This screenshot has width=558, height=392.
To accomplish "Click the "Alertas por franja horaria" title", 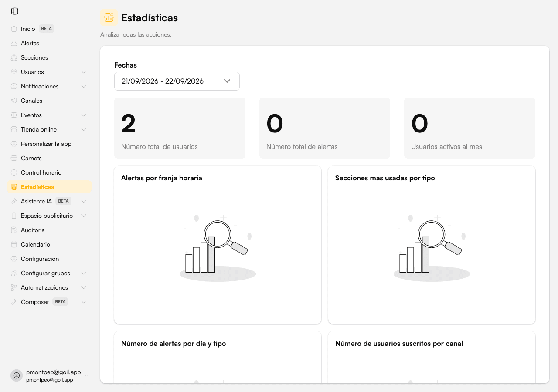I will (162, 178).
